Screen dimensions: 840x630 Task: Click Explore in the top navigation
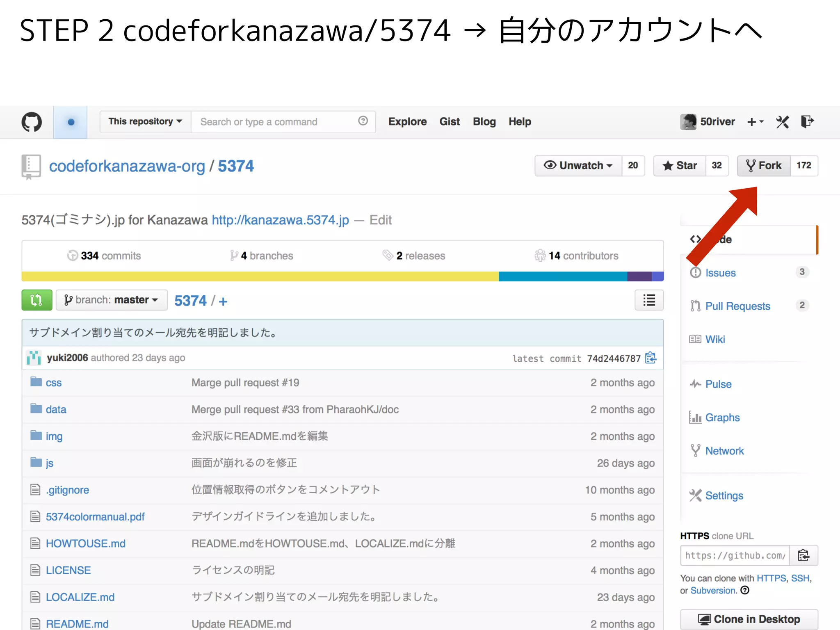(x=408, y=122)
